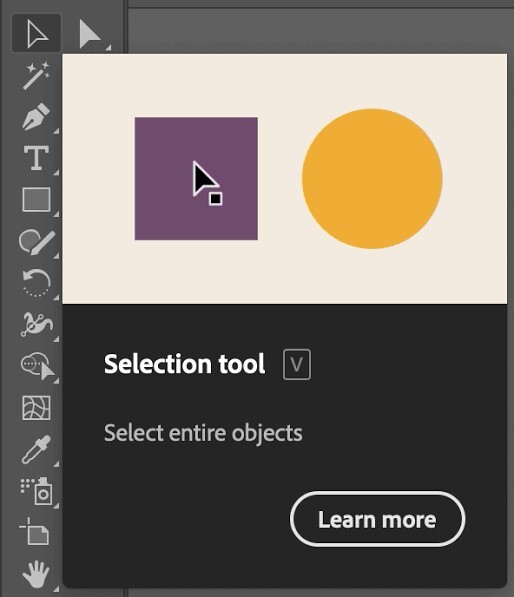
Task: Click the "Selection tool" tooltip title
Action: [185, 364]
